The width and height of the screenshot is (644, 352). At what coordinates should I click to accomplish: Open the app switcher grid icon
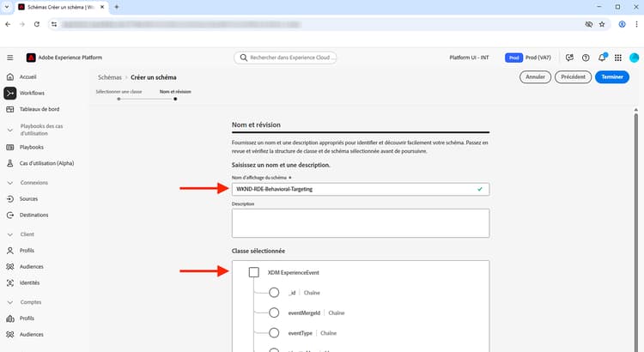[x=618, y=58]
